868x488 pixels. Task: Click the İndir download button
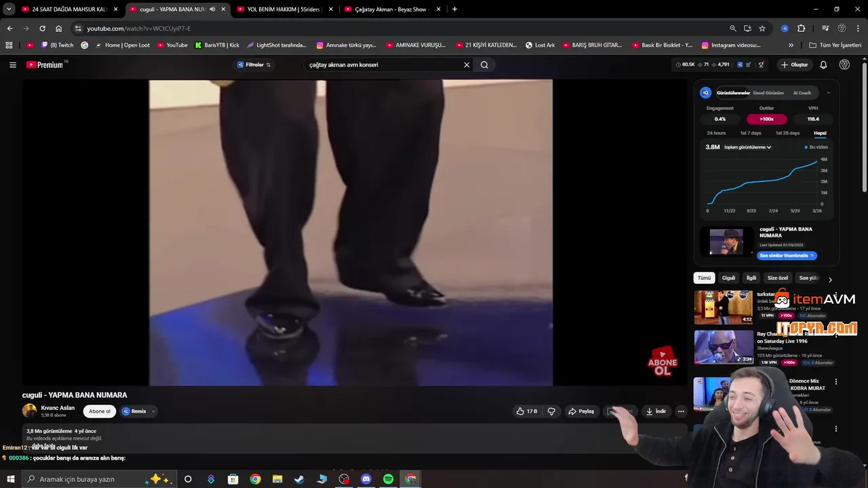pyautogui.click(x=656, y=411)
